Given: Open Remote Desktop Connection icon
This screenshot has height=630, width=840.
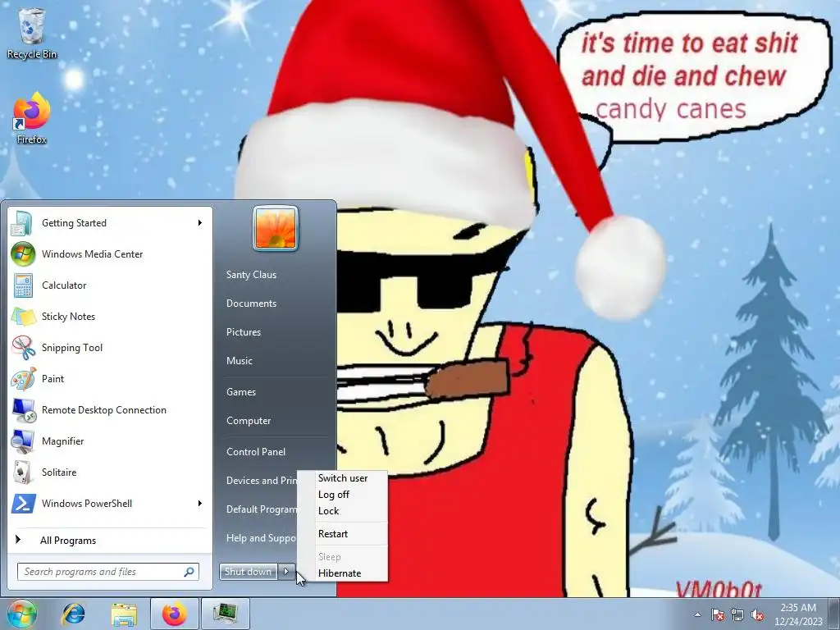Looking at the screenshot, I should [23, 410].
